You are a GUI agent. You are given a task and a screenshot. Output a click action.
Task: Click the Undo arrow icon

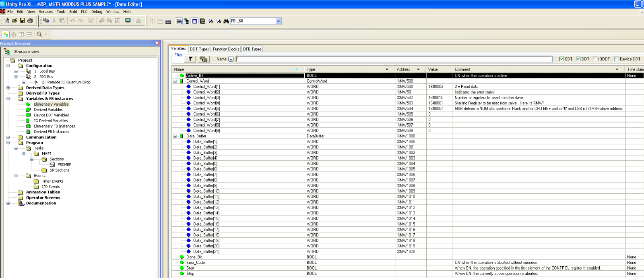pyautogui.click(x=72, y=21)
